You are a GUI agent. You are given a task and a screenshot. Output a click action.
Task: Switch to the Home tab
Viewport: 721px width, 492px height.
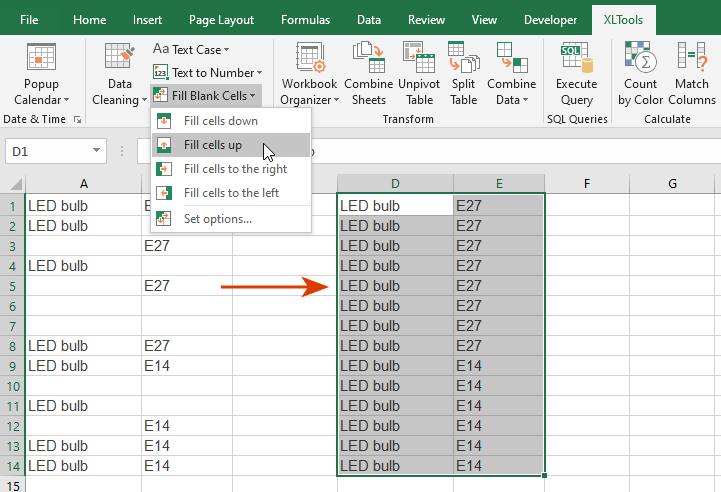pos(90,20)
